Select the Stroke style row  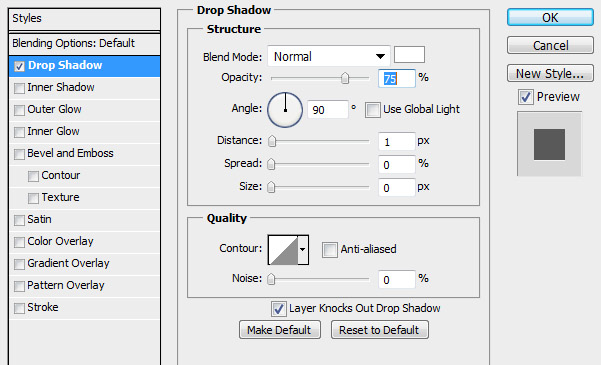point(84,308)
